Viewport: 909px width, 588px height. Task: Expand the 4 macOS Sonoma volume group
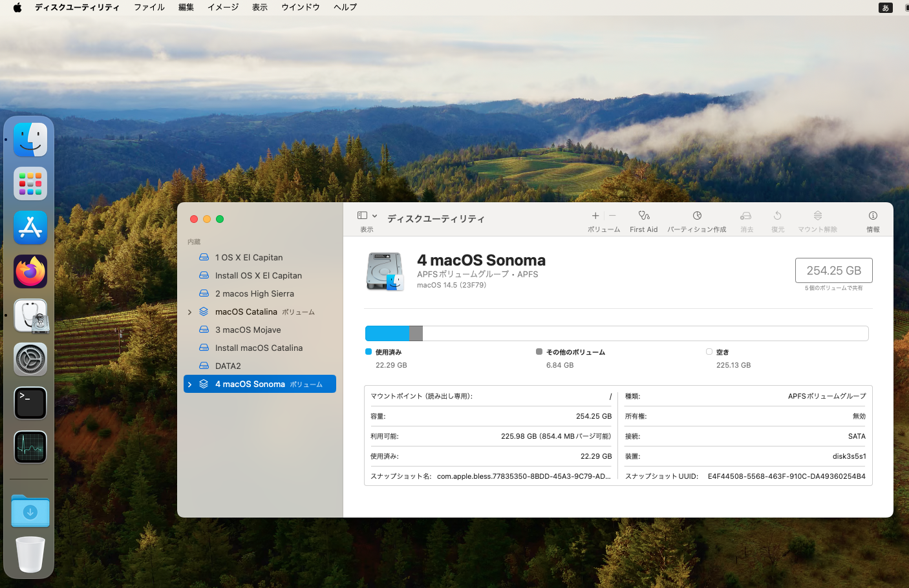[x=189, y=384]
